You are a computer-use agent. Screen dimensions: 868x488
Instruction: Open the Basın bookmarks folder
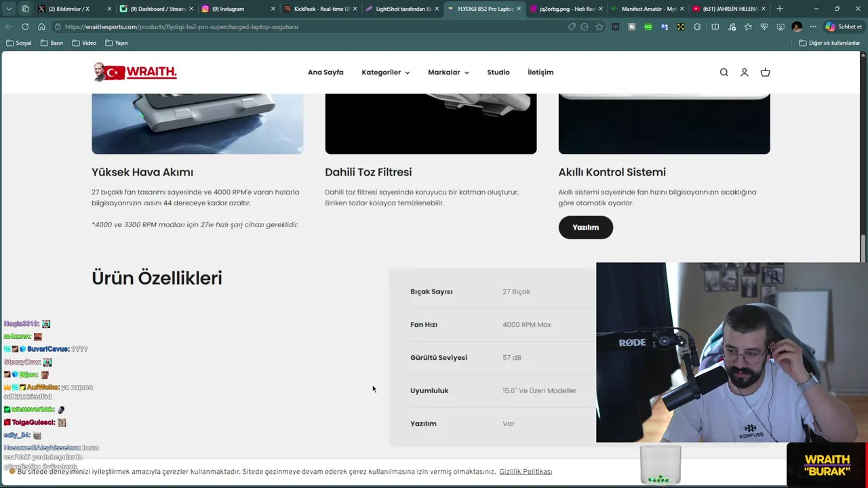52,43
